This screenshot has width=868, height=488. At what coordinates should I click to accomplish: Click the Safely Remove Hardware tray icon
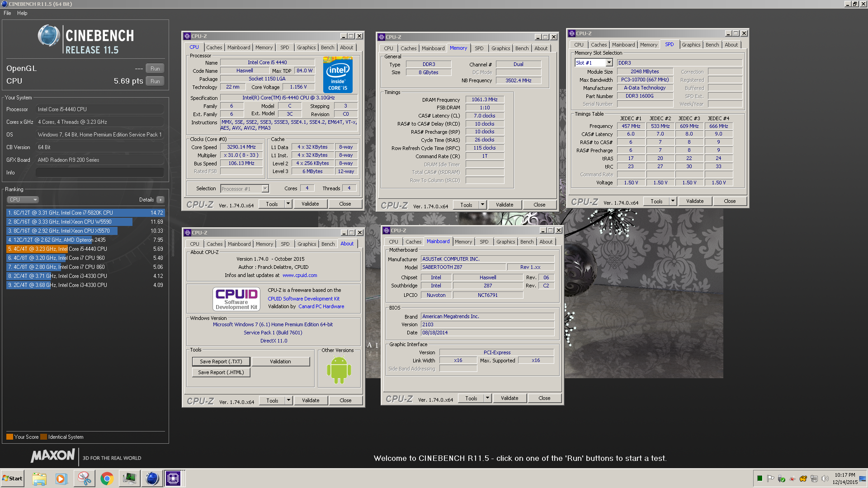pyautogui.click(x=781, y=479)
